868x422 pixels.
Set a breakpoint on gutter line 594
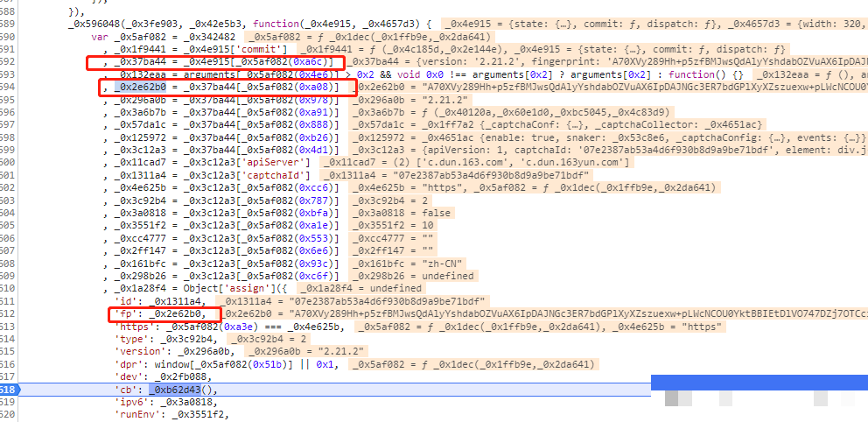point(9,88)
